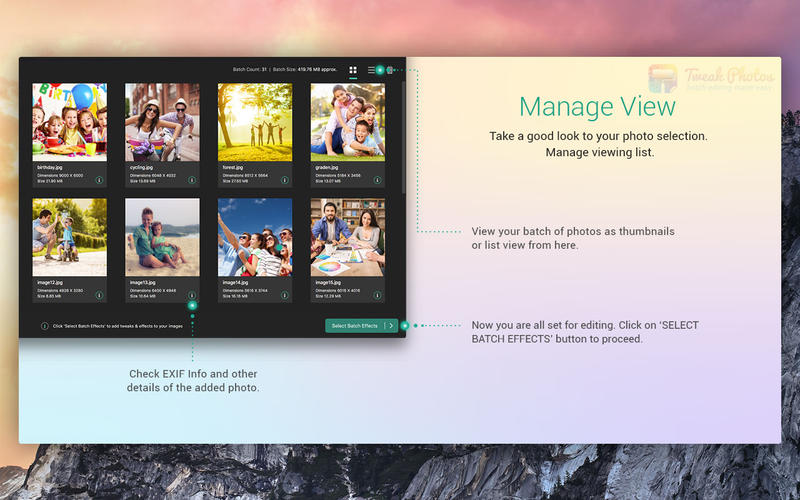Click Dimensions line under forest.jpg
The image size is (800, 500).
point(245,175)
